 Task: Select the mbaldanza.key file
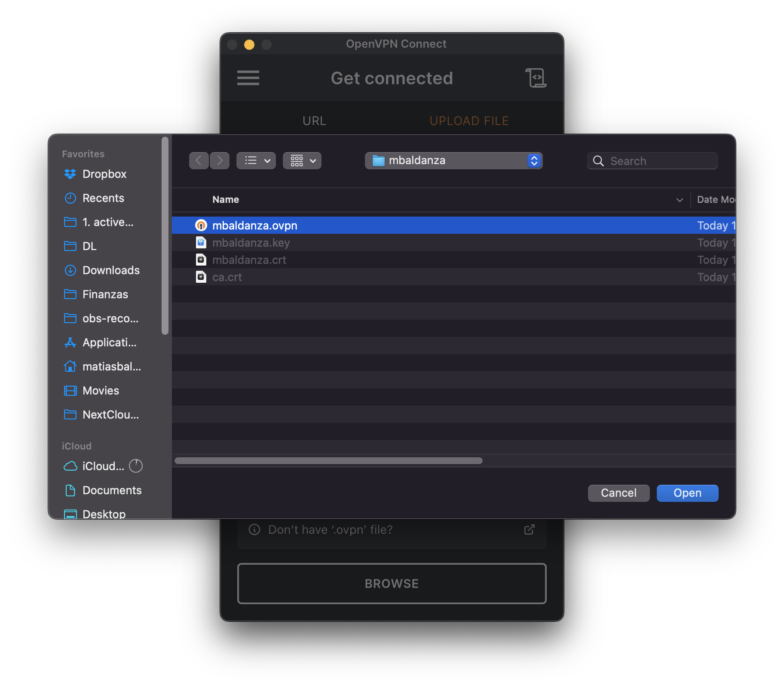[453, 242]
